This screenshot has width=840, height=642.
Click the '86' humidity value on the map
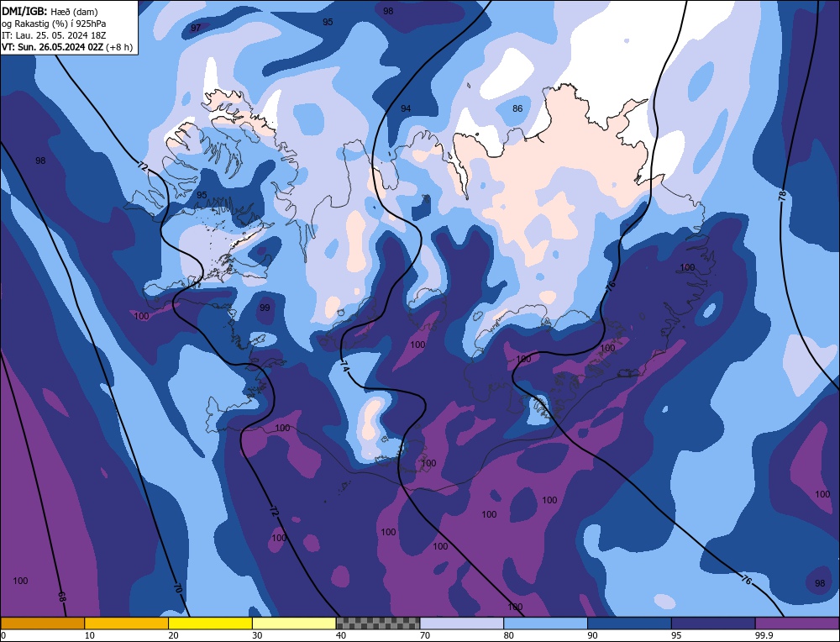pyautogui.click(x=517, y=108)
